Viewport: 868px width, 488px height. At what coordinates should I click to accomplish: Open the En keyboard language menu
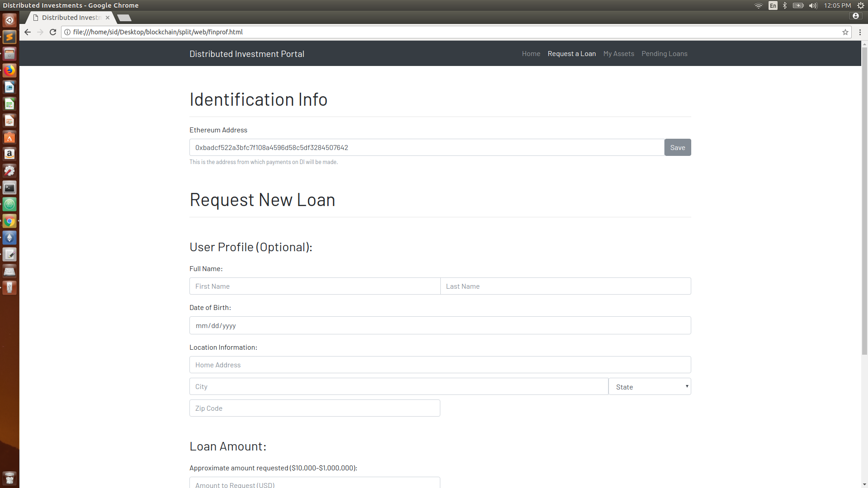pos(773,5)
